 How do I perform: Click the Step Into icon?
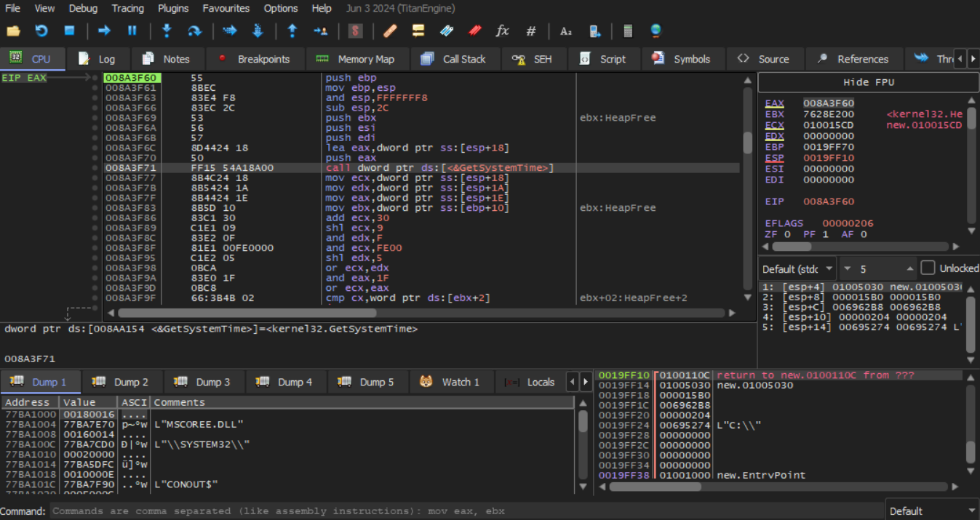coord(167,31)
